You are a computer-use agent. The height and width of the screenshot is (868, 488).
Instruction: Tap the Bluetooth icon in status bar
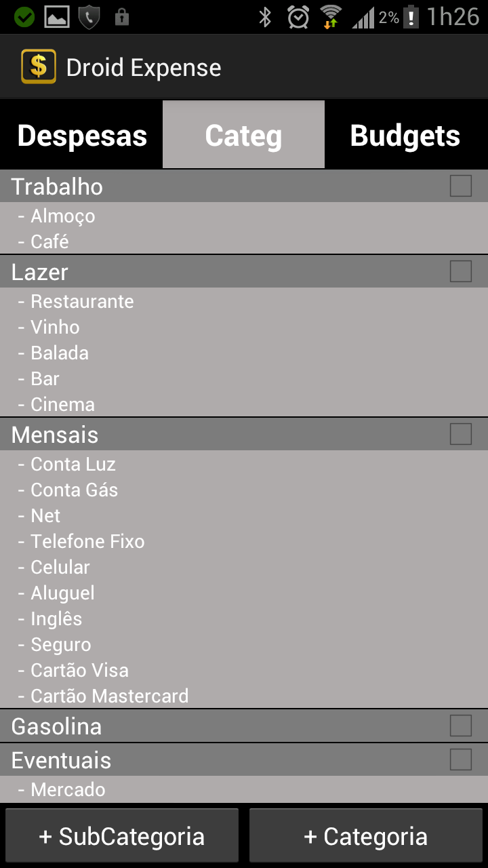click(265, 17)
